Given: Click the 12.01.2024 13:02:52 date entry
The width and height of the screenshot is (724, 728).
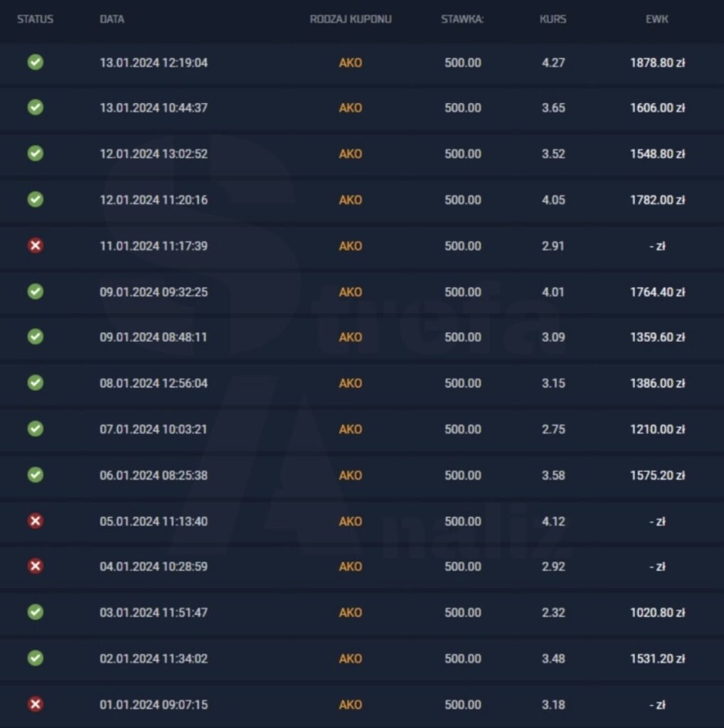Looking at the screenshot, I should tap(154, 154).
